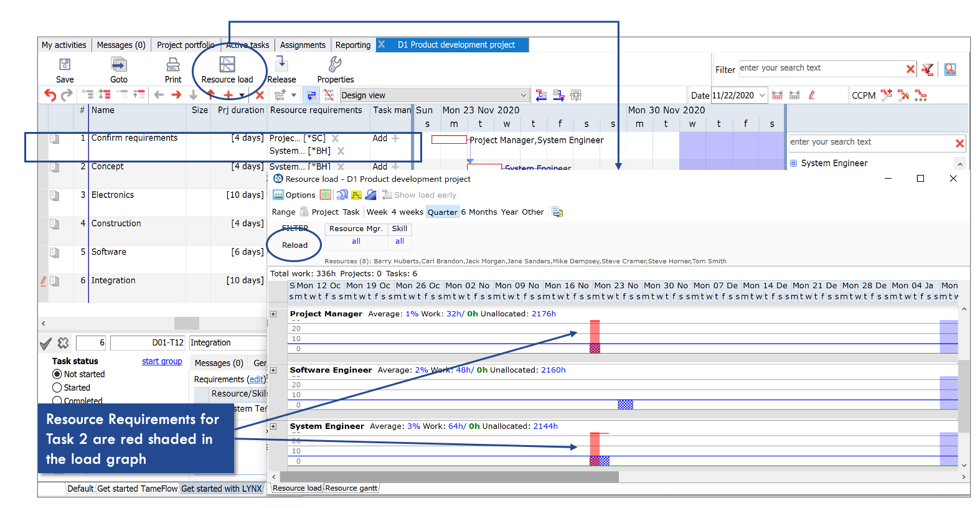Open the add task dropdown arrow

(x=242, y=95)
